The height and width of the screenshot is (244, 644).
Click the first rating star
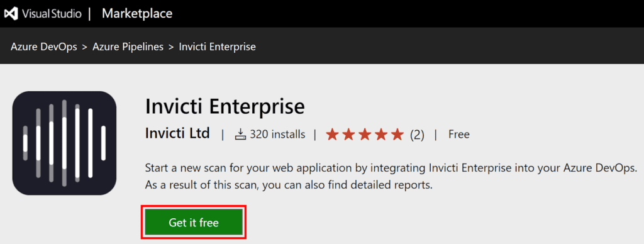pos(332,135)
